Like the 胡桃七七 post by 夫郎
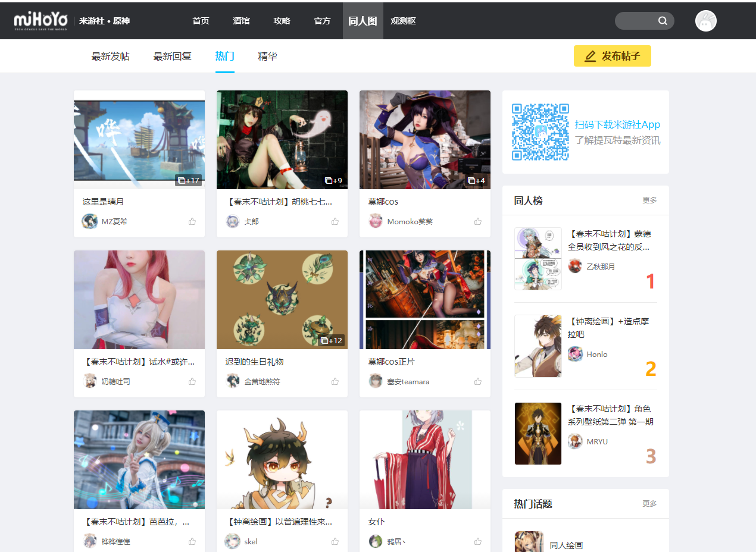 point(335,221)
